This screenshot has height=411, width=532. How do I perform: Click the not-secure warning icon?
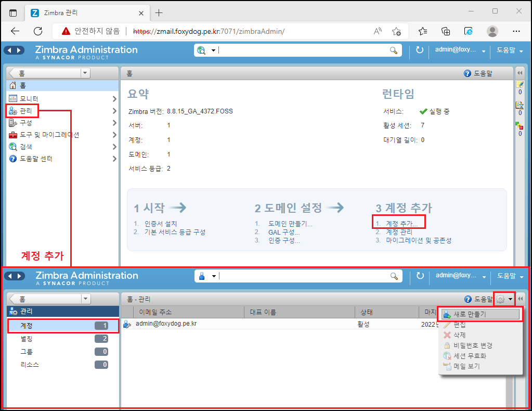pyautogui.click(x=66, y=31)
